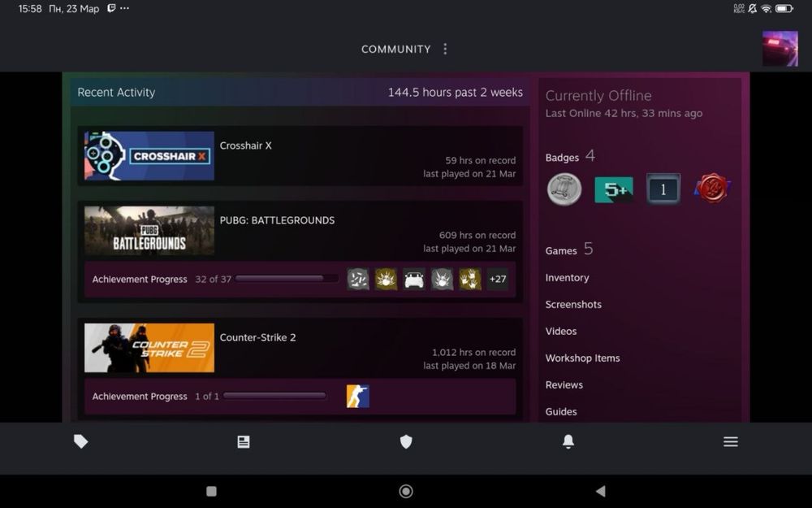Click '144.5 hours past 2 weeks' text
Viewport: 812px width, 508px height.
point(456,93)
